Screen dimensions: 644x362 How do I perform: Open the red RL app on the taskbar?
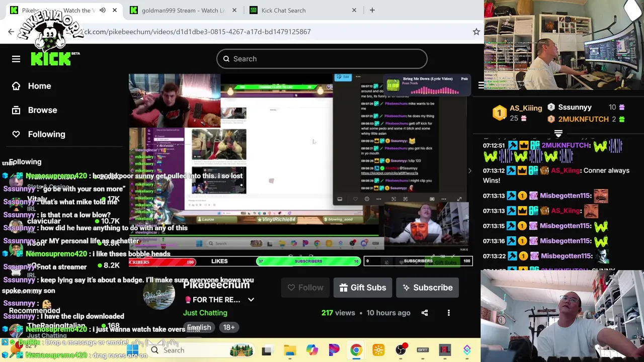coord(445,350)
